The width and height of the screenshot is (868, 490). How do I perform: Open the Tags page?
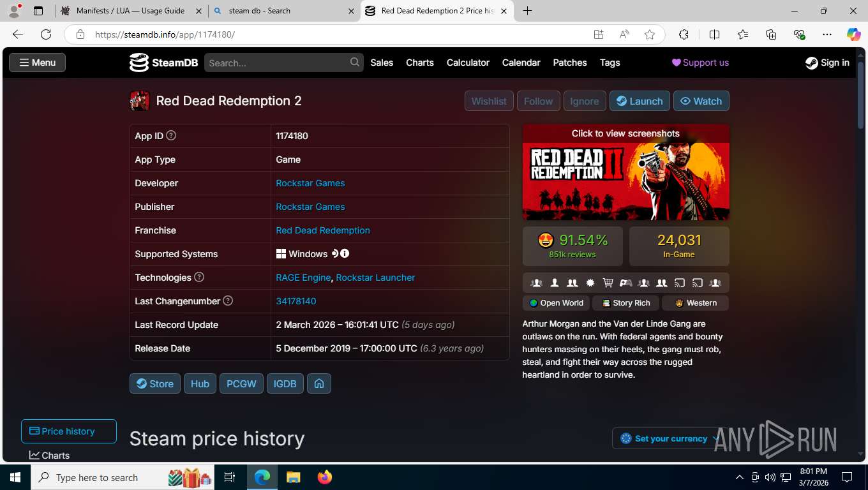pyautogui.click(x=610, y=63)
